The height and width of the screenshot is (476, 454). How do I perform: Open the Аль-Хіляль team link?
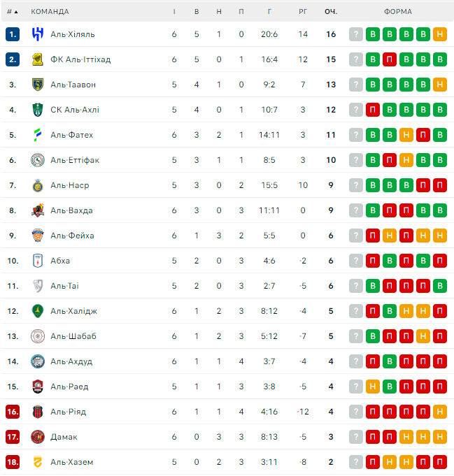pyautogui.click(x=73, y=34)
